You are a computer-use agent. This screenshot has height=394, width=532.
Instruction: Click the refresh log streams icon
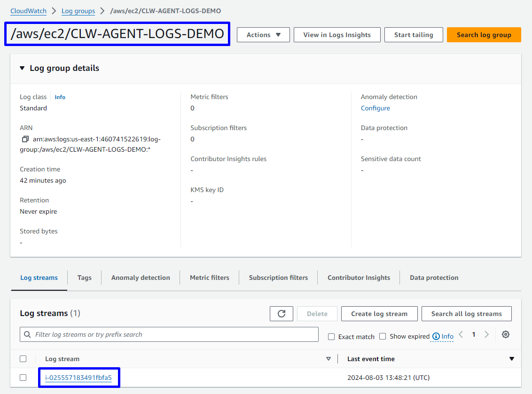point(282,314)
